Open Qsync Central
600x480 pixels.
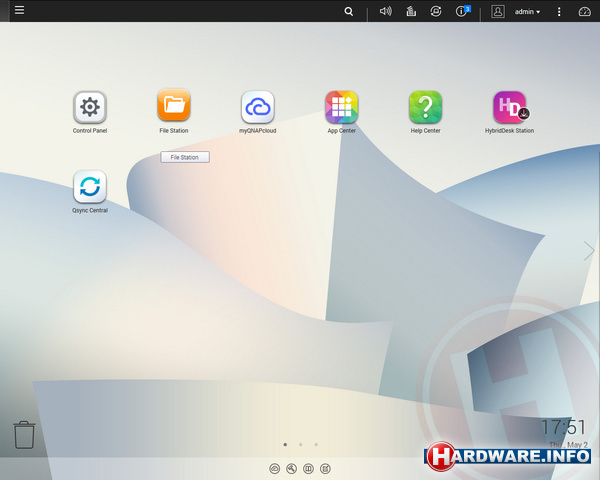(x=89, y=187)
